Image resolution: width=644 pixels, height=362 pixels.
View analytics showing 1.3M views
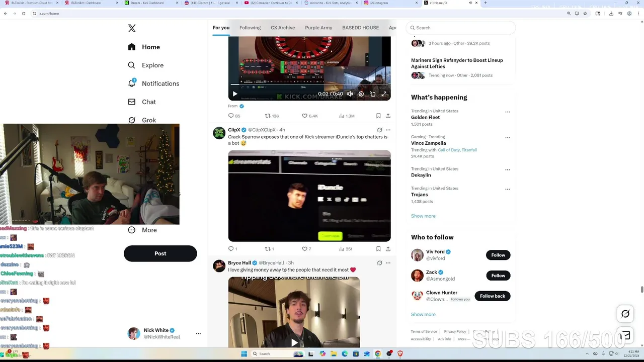pos(347,116)
